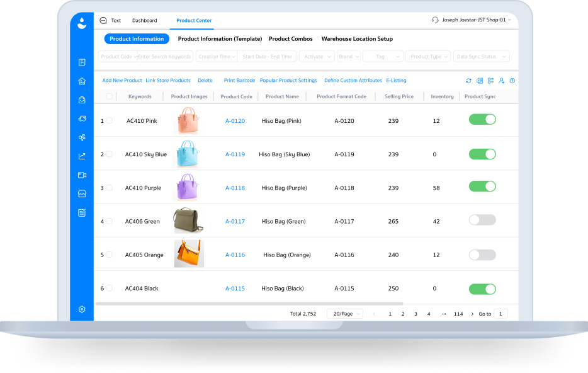The width and height of the screenshot is (588, 373).
Task: Check the select-all header checkbox
Action: click(x=109, y=96)
